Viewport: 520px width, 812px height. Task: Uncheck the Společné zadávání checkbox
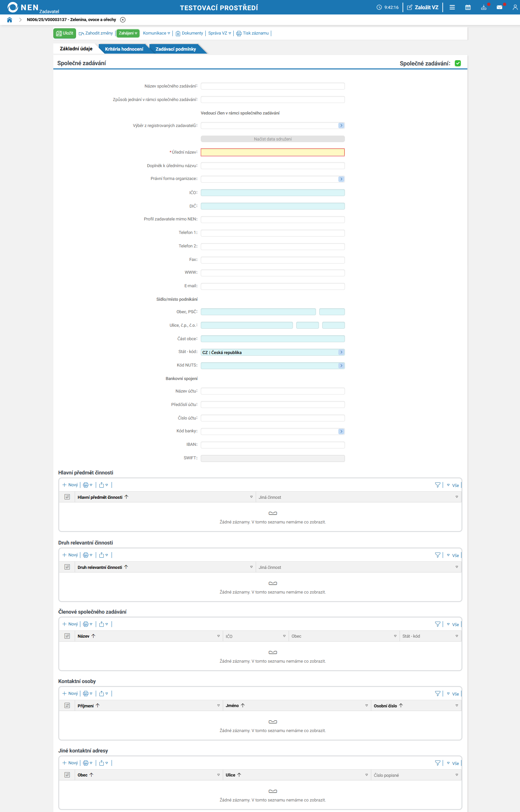[457, 63]
